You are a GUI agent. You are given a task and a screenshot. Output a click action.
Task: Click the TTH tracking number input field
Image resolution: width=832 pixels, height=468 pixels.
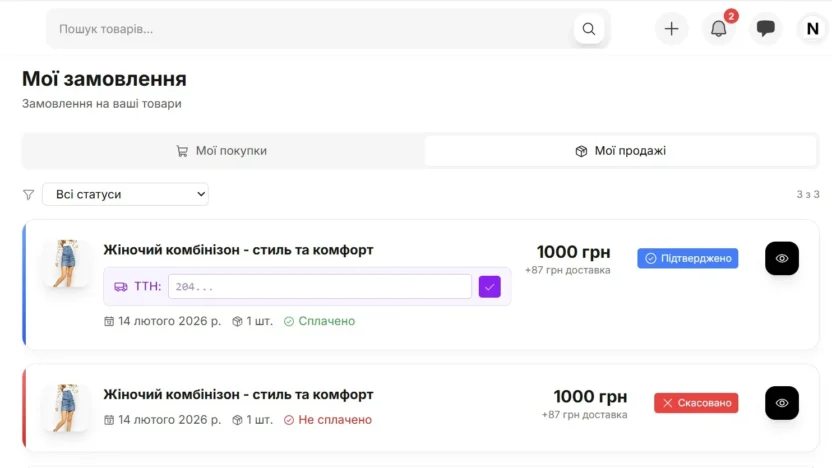(x=319, y=287)
